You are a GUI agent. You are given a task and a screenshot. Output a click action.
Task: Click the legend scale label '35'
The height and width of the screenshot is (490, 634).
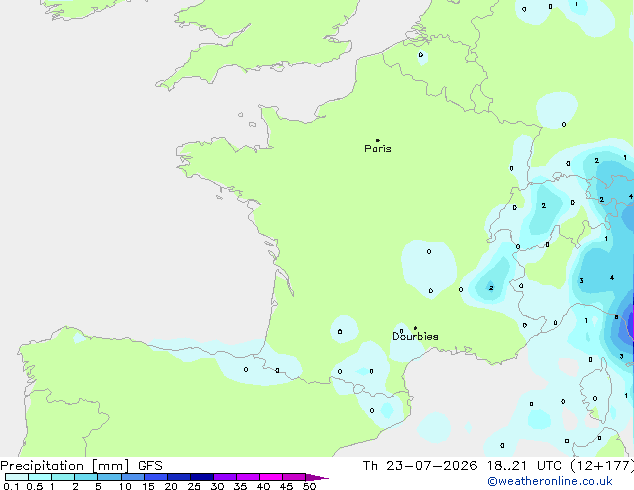click(x=240, y=486)
